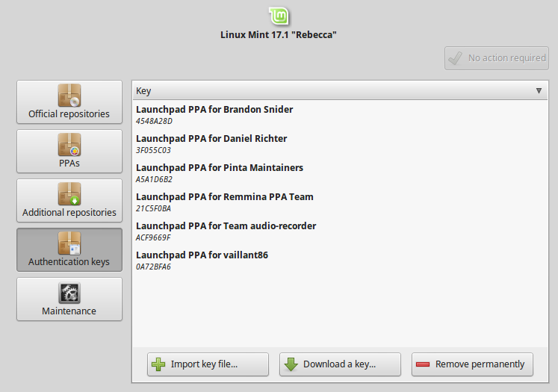Click the Authentication keys package icon
The image size is (558, 392).
pos(69,243)
